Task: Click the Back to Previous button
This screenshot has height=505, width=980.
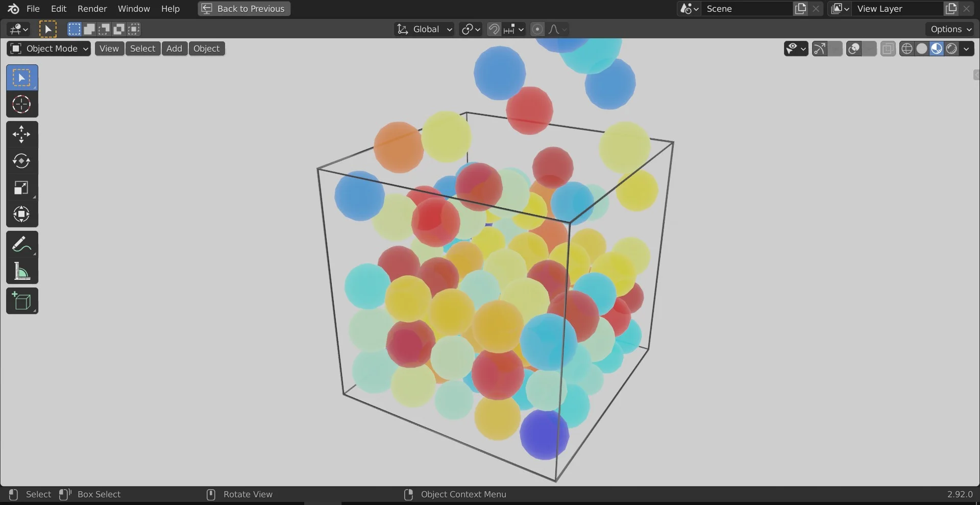Action: [x=244, y=9]
